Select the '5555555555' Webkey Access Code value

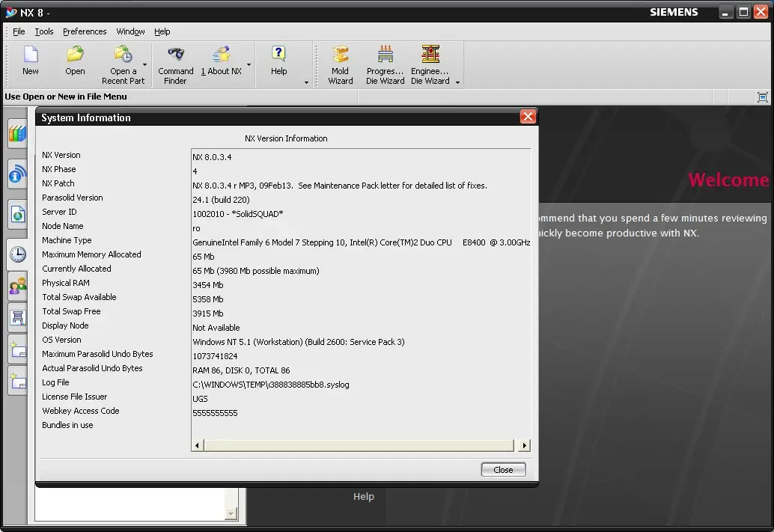pos(215,413)
